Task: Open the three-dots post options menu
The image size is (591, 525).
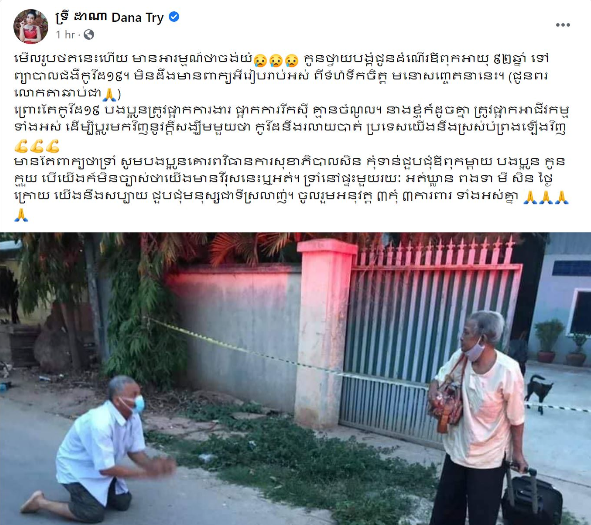Action: click(x=562, y=25)
